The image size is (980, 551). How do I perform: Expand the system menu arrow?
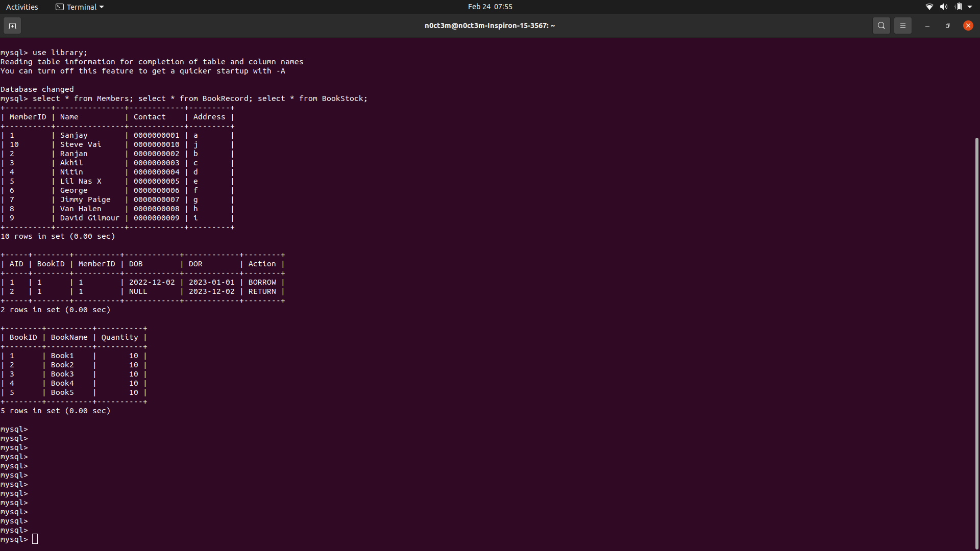click(x=970, y=7)
